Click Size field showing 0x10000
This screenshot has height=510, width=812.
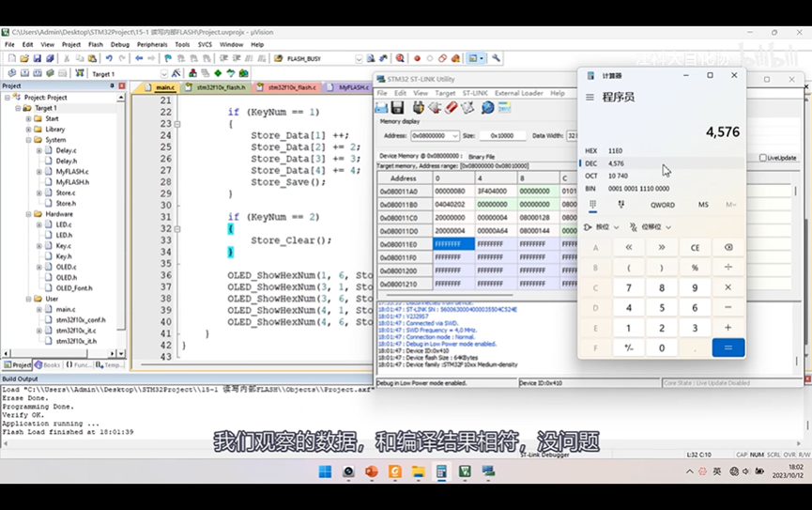tap(502, 136)
